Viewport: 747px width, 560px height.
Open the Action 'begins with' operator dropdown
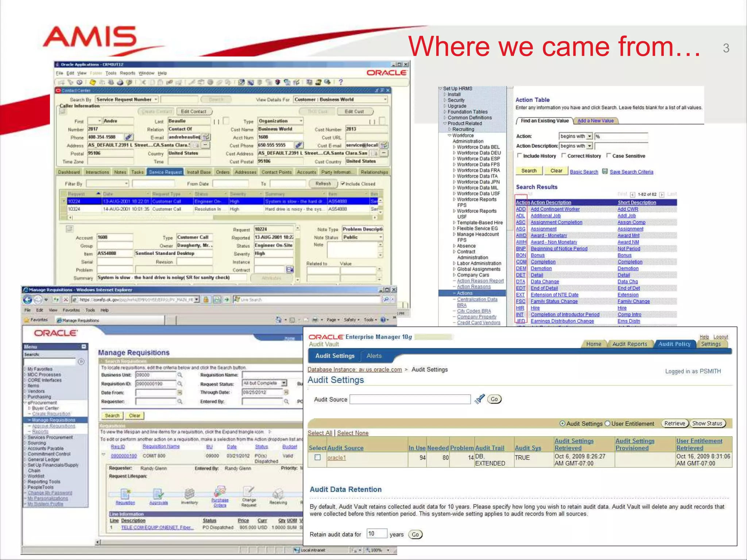589,136
